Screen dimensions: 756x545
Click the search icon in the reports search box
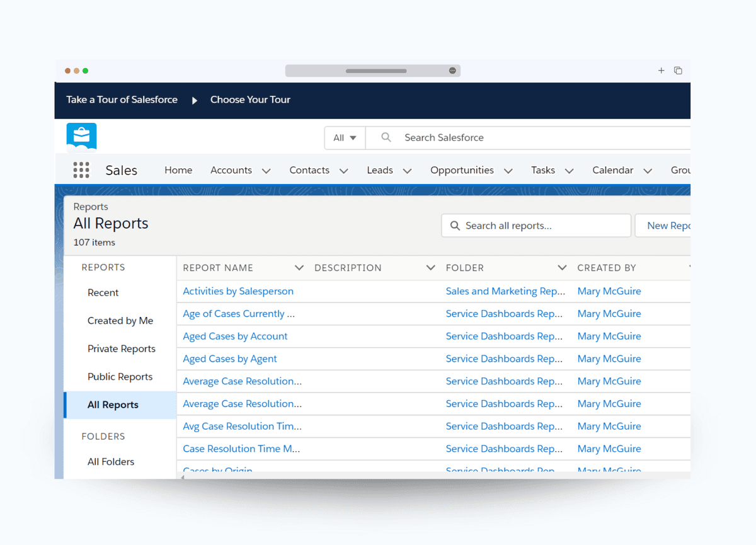point(455,225)
